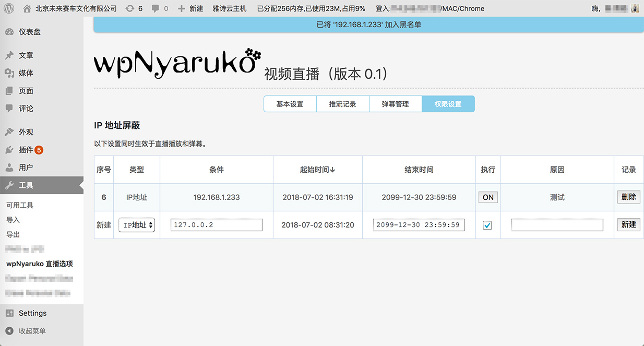Click 雅诗云主机 in admin bar
The width and height of the screenshot is (644, 346).
click(x=230, y=8)
